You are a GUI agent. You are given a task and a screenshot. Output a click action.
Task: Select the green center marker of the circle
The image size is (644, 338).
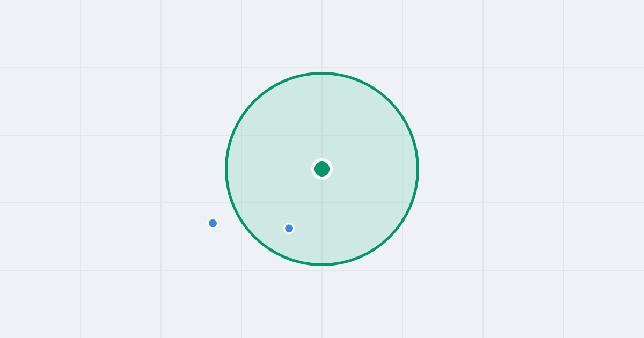click(x=322, y=169)
